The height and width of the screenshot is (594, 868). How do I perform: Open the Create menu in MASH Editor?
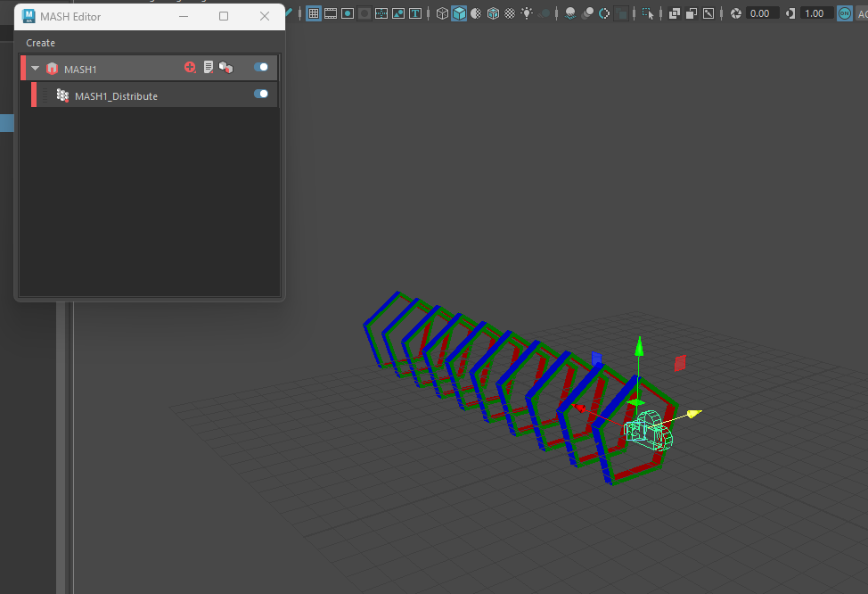[40, 43]
